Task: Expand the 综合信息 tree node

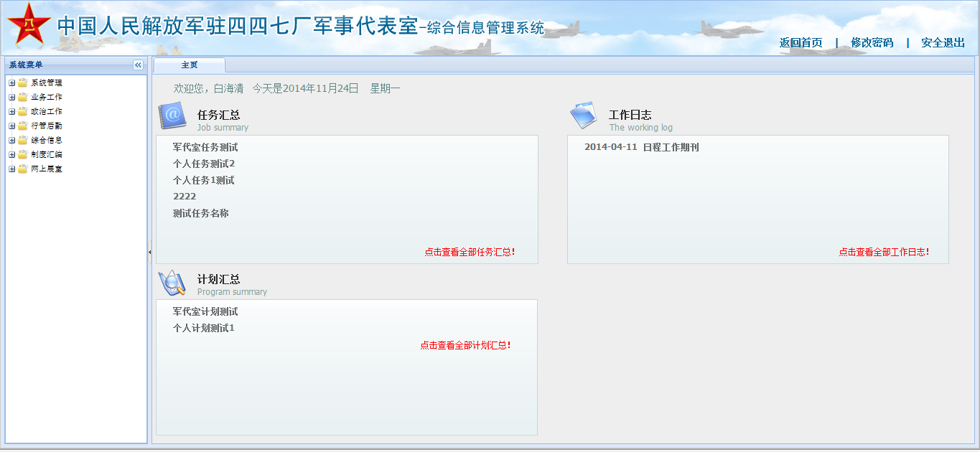Action: [11, 140]
